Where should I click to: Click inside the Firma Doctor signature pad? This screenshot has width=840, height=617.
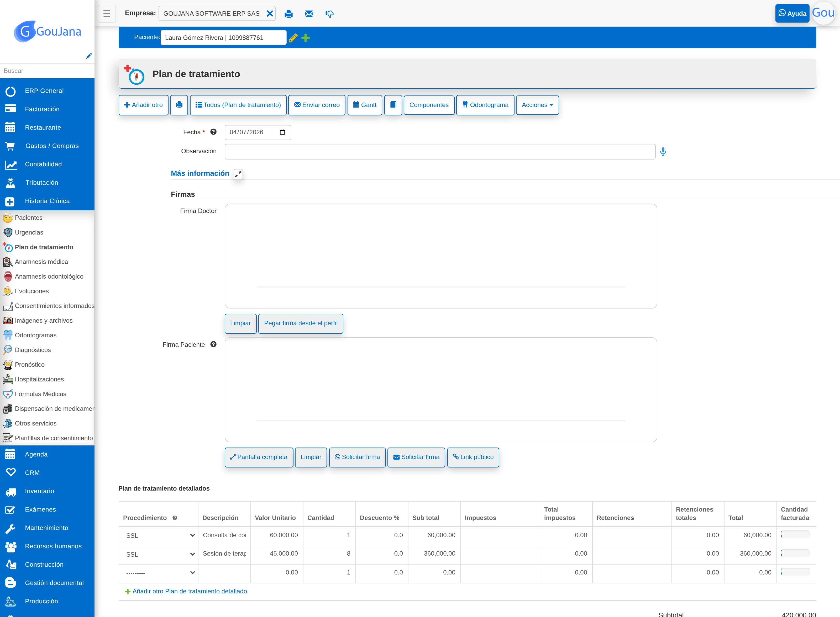[441, 256]
